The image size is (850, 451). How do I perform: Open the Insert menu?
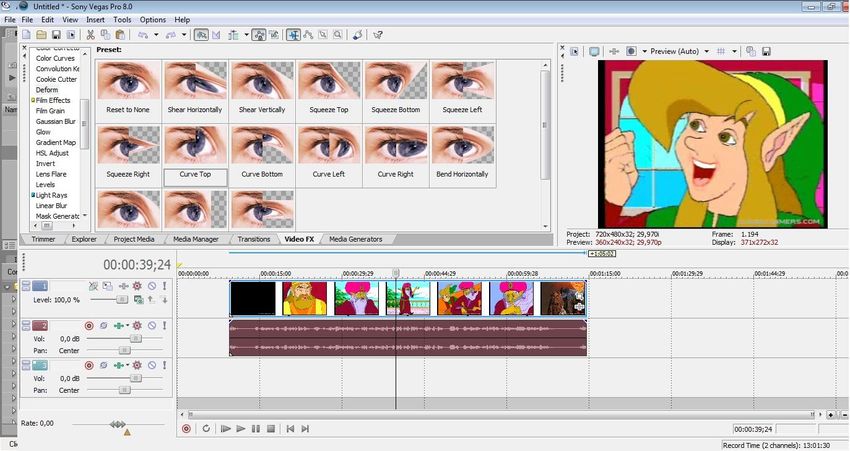95,20
